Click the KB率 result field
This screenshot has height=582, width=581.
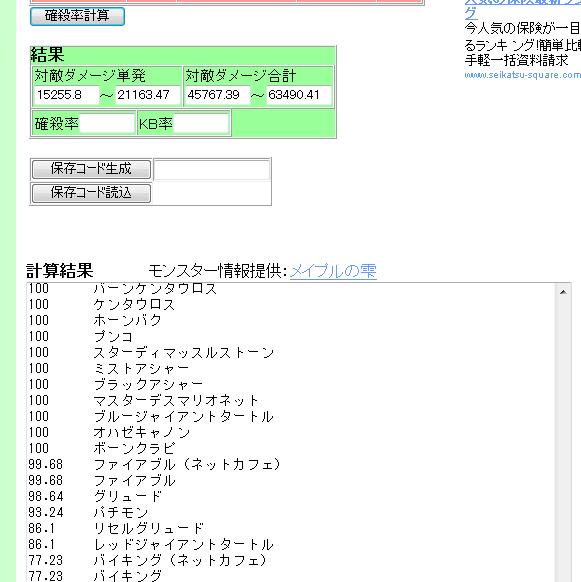pos(201,124)
